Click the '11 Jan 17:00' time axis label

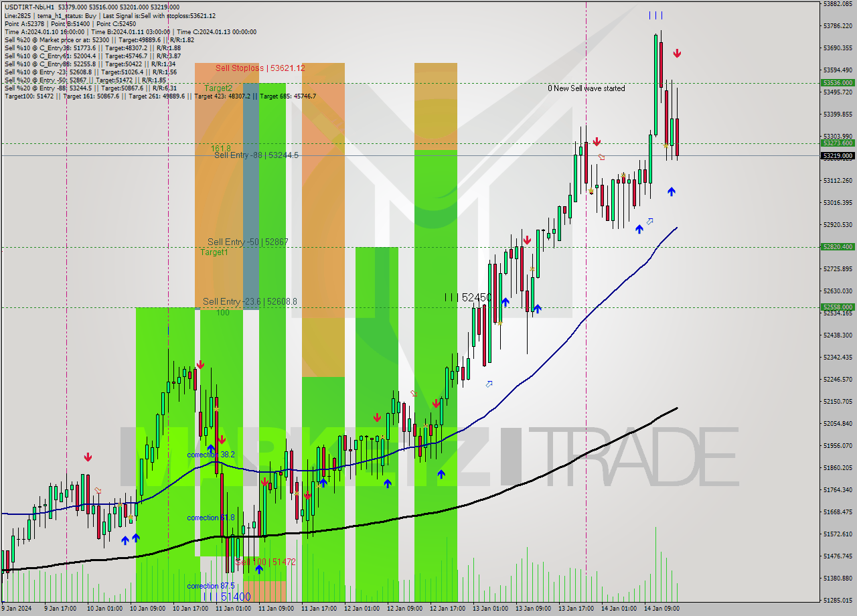pyautogui.click(x=318, y=609)
